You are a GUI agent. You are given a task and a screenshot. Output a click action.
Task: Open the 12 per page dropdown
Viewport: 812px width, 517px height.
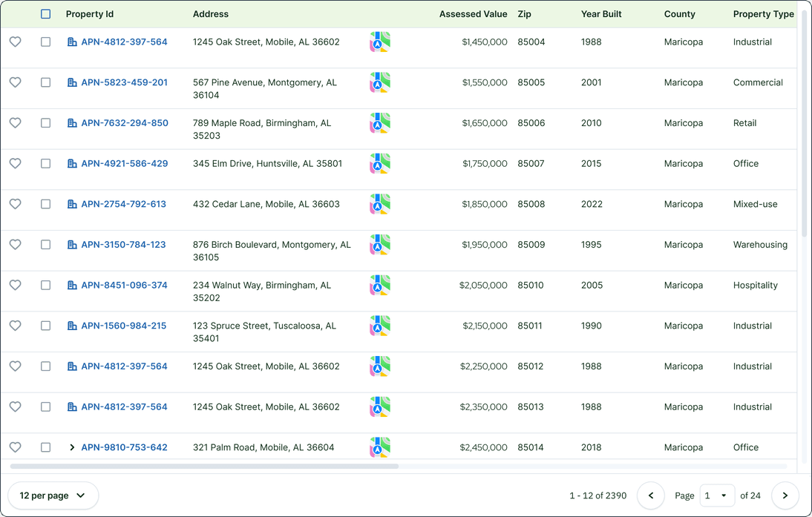click(53, 495)
